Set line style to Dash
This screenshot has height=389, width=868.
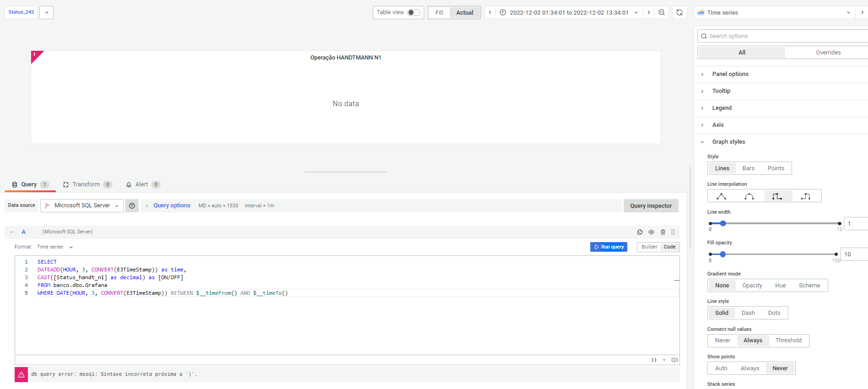coord(749,313)
